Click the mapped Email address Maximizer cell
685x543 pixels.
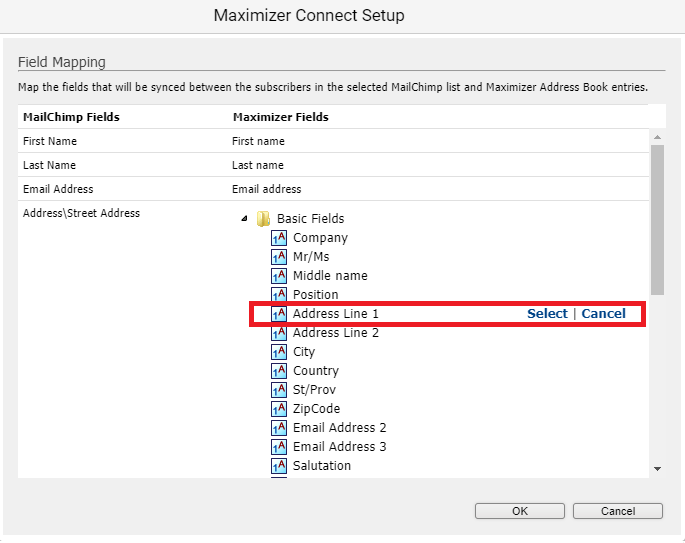coord(266,189)
